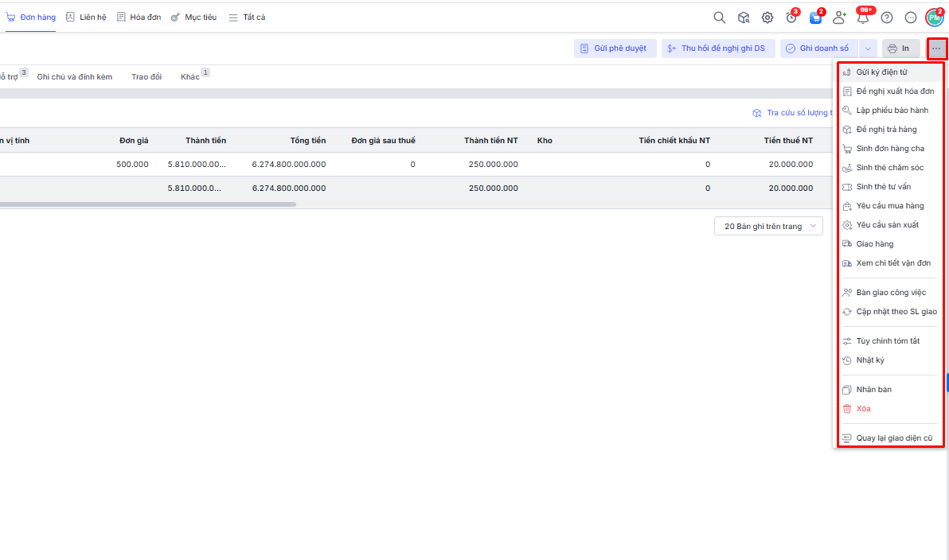949x560 pixels.
Task: Open the reminder clock icon with badge 3
Action: tap(791, 17)
